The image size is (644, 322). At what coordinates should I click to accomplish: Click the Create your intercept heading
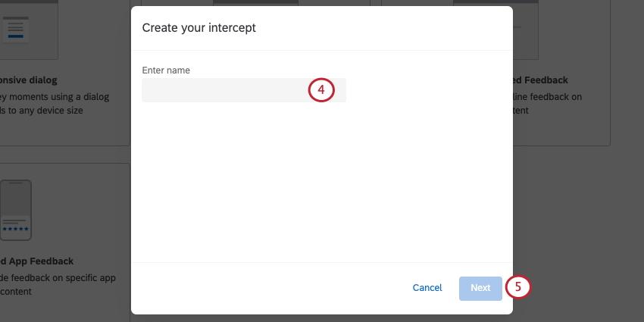(x=199, y=28)
